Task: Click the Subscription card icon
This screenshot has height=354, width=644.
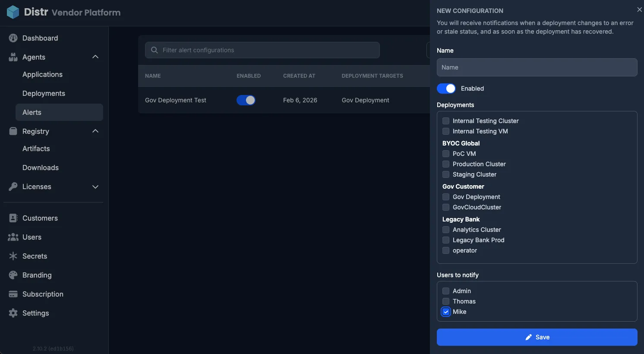Action: pos(13,294)
